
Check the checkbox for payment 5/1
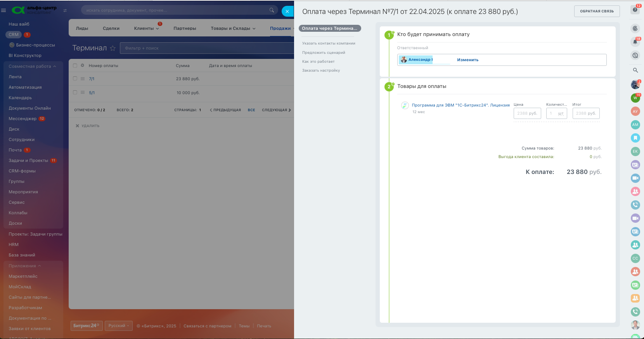(x=75, y=93)
